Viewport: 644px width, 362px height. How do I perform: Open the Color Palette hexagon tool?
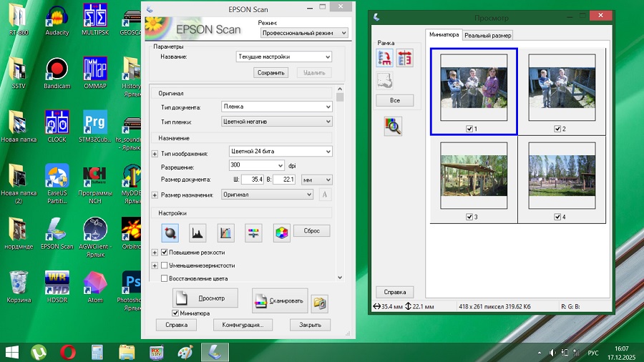(281, 232)
